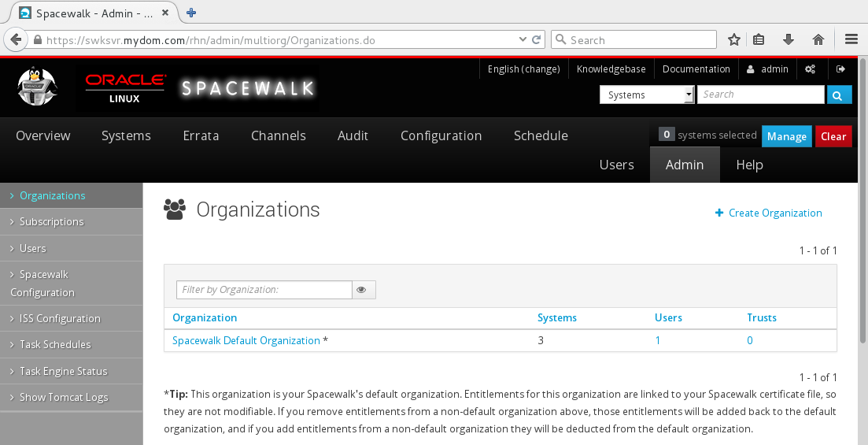Screen dimensions: 868x445
Task: Click the blue Manage button
Action: click(787, 136)
